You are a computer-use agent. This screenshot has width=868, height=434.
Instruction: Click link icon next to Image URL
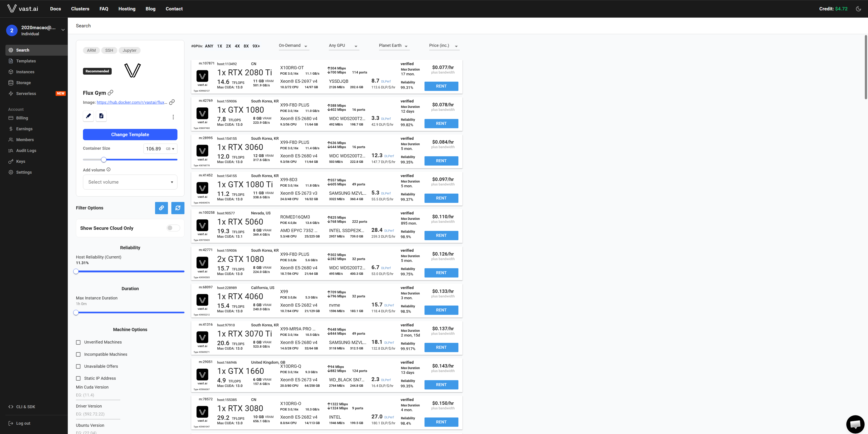pos(172,102)
